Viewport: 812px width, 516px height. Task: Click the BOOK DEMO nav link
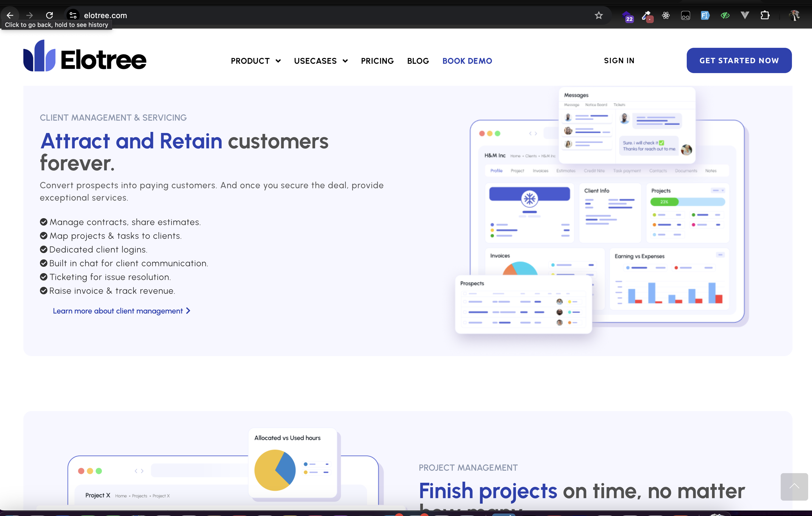467,61
